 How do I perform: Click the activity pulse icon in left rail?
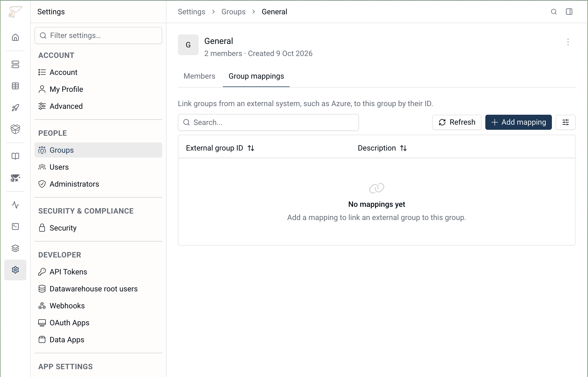point(15,205)
